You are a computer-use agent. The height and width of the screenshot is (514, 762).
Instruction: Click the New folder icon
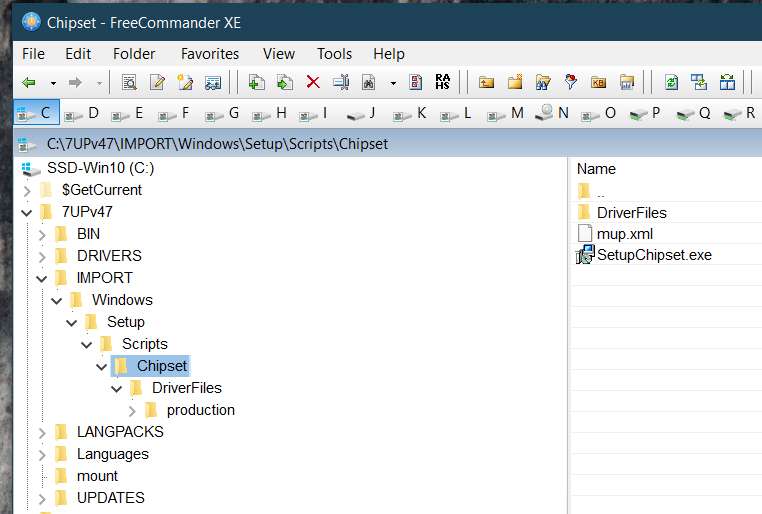tap(515, 82)
